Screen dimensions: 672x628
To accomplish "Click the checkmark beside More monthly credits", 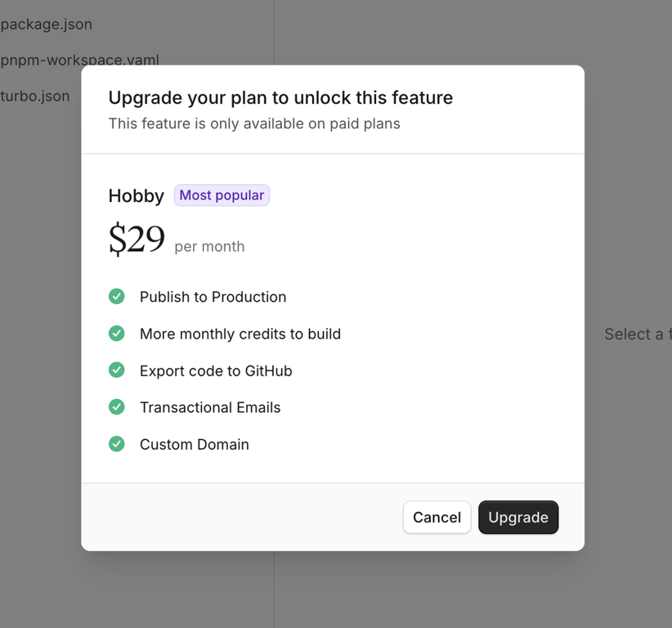I will [x=117, y=333].
